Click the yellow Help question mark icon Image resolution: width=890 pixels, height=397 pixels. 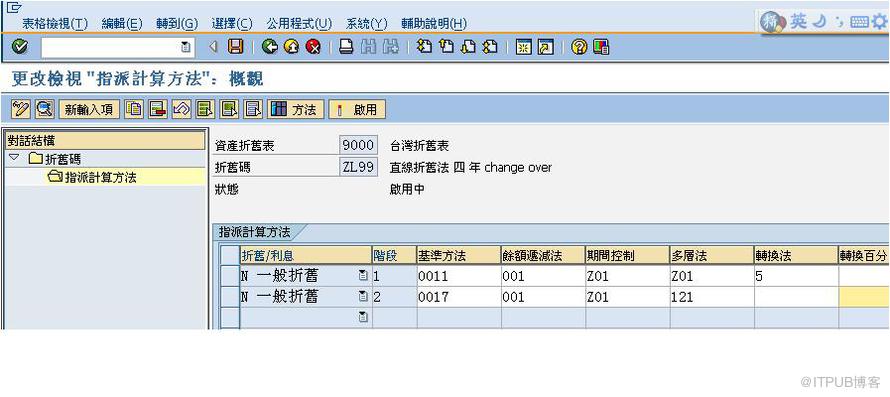(x=579, y=47)
